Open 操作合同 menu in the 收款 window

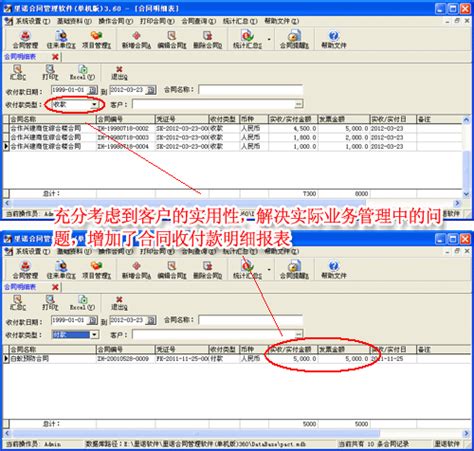click(115, 21)
